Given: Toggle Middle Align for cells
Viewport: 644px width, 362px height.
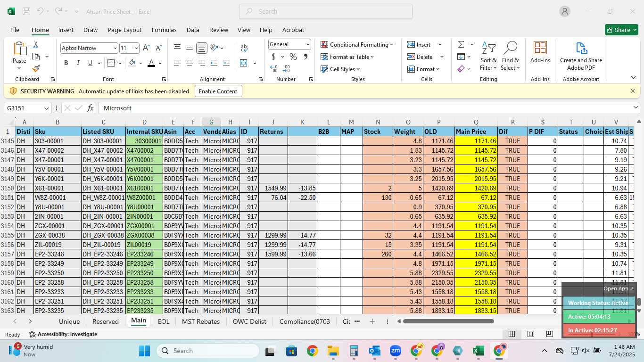Looking at the screenshot, I should pyautogui.click(x=189, y=48).
